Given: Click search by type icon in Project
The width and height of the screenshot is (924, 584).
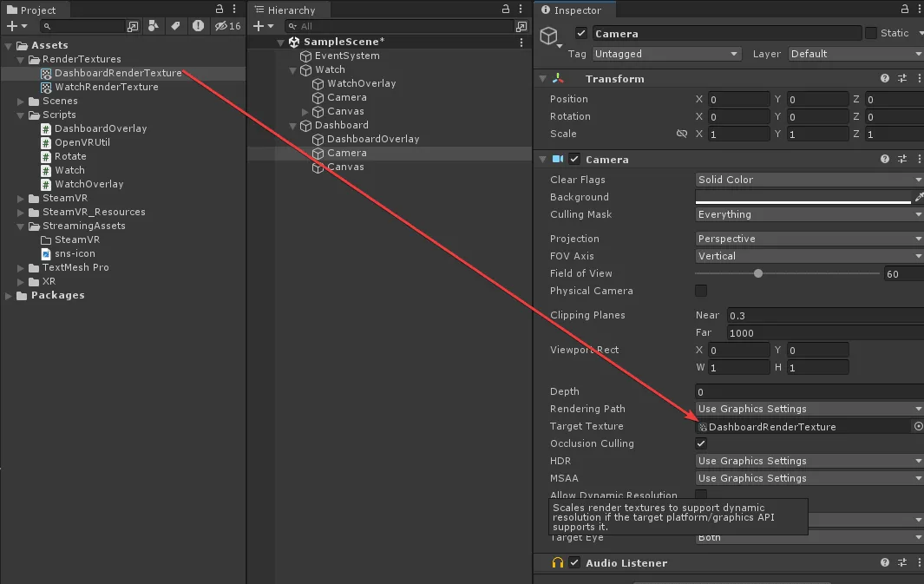Looking at the screenshot, I should pyautogui.click(x=154, y=26).
